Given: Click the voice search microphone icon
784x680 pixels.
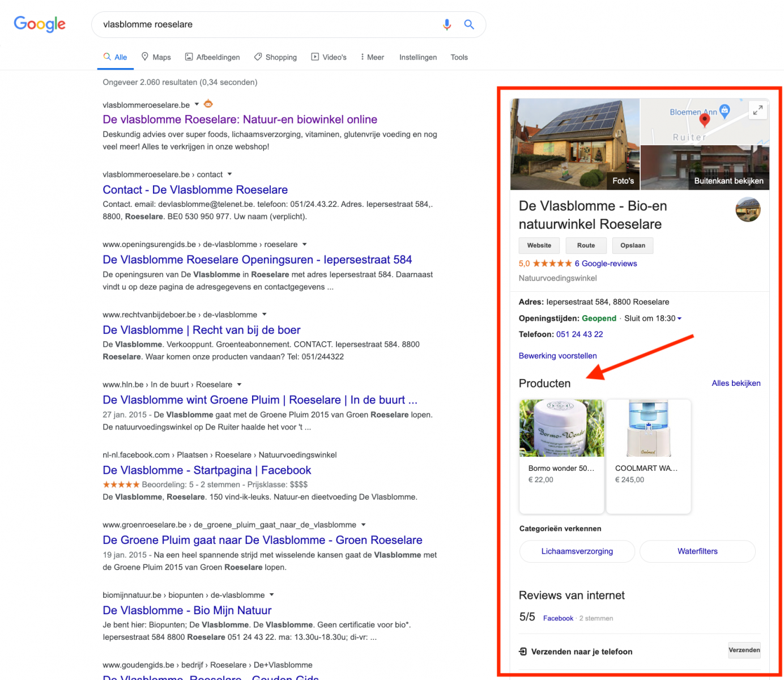Looking at the screenshot, I should point(447,24).
